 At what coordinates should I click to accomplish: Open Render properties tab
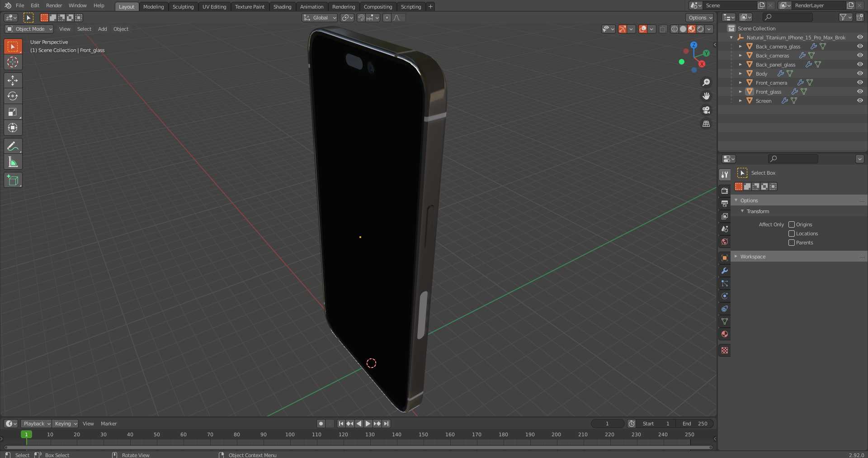[x=725, y=191]
